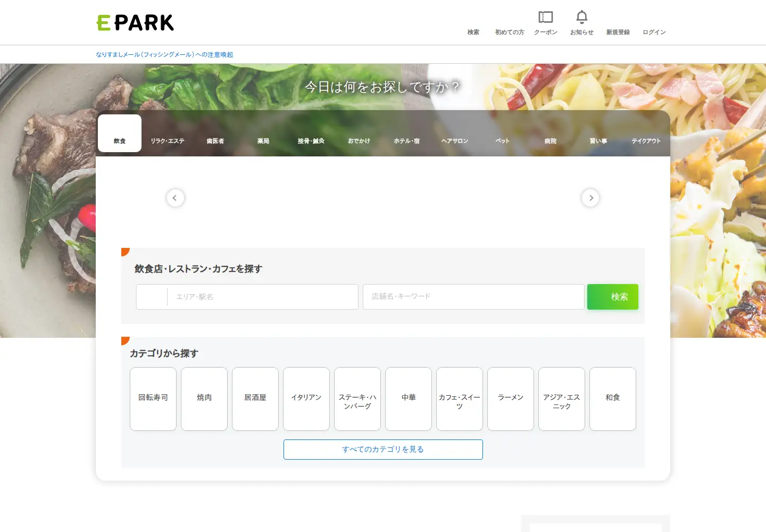
Task: Choose the 習い事 tab
Action: click(598, 134)
